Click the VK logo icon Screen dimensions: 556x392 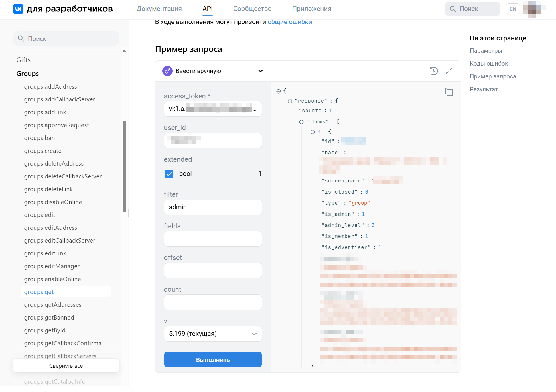[x=18, y=9]
